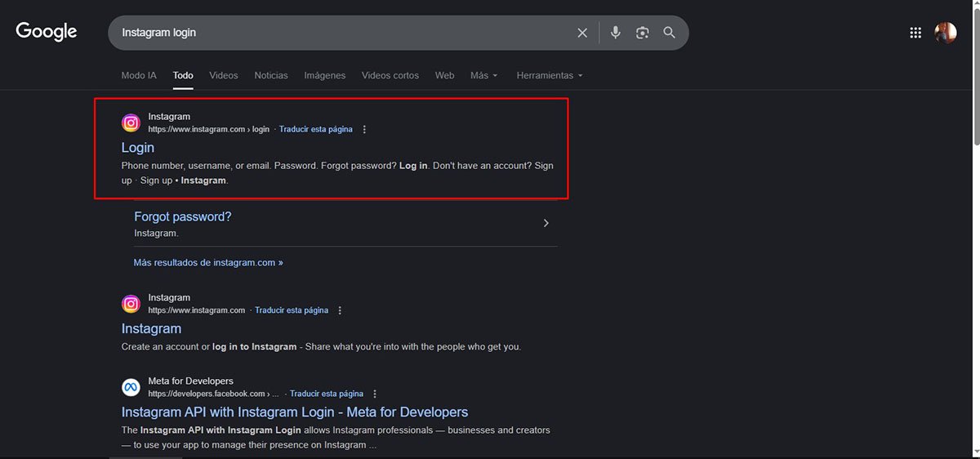Switch to the Imágenes tab
The image size is (980, 459).
click(x=325, y=75)
